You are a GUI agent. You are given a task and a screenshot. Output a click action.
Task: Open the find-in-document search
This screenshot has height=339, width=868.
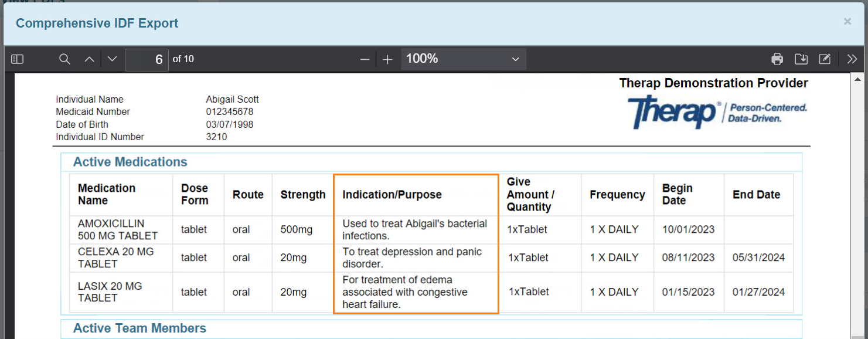(65, 59)
